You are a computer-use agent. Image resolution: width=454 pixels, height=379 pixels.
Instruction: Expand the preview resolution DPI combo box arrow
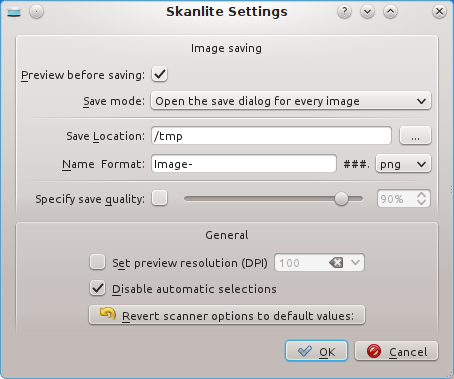(355, 263)
